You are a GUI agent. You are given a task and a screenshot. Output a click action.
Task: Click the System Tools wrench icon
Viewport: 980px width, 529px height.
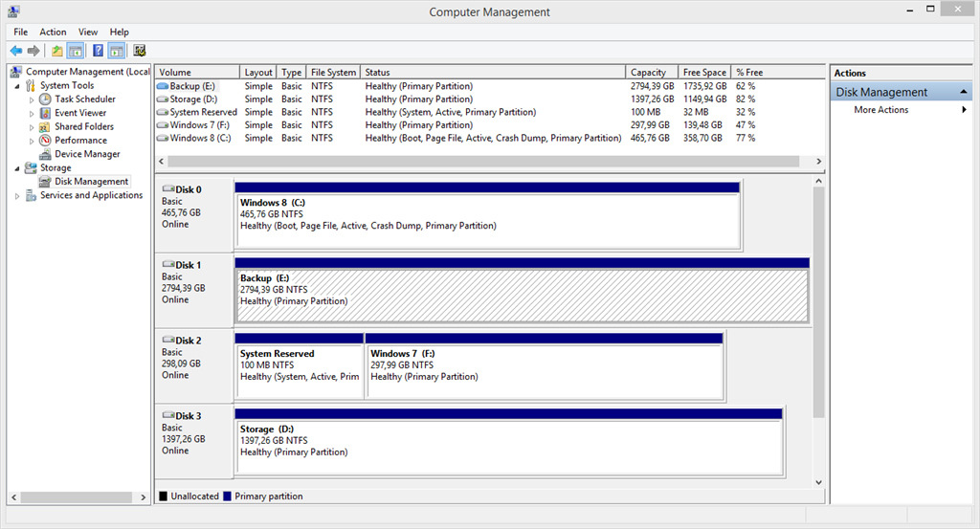tap(30, 85)
